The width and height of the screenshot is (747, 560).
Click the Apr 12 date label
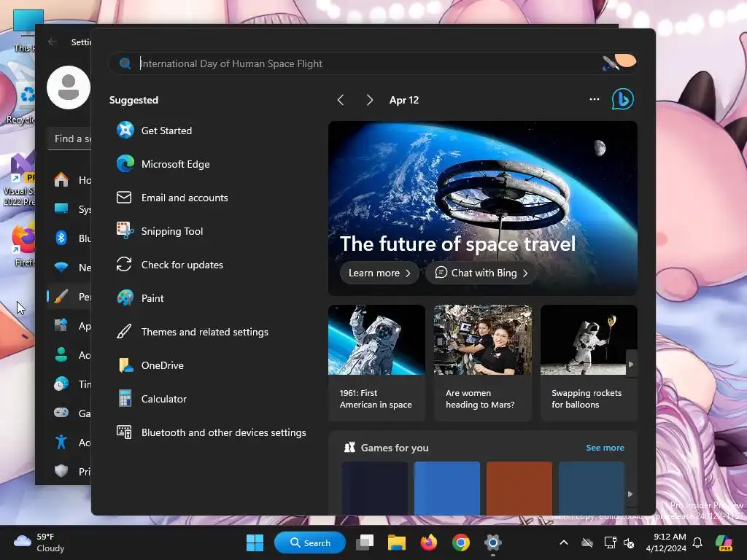click(404, 100)
